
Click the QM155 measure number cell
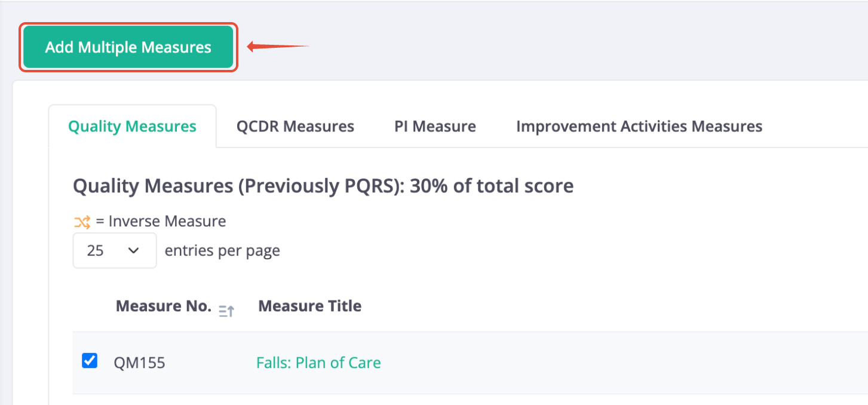coord(139,363)
